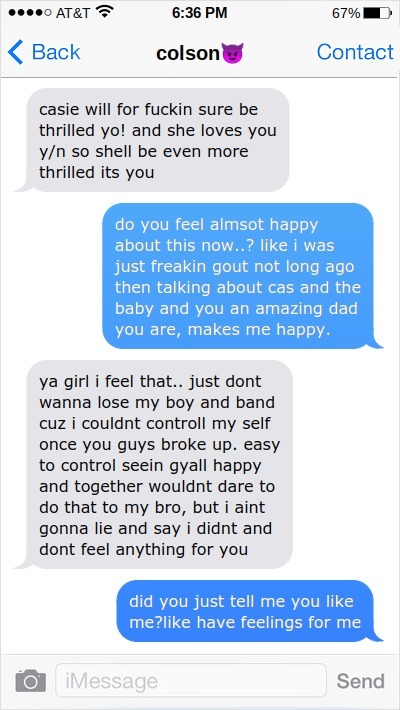Select the gray message starting 'ya girl i feel that'
This screenshot has width=400, height=710.
[154, 465]
